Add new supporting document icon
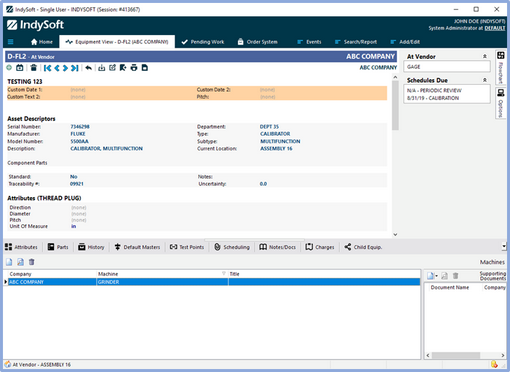Viewport: 510px width, 372px height. point(430,276)
